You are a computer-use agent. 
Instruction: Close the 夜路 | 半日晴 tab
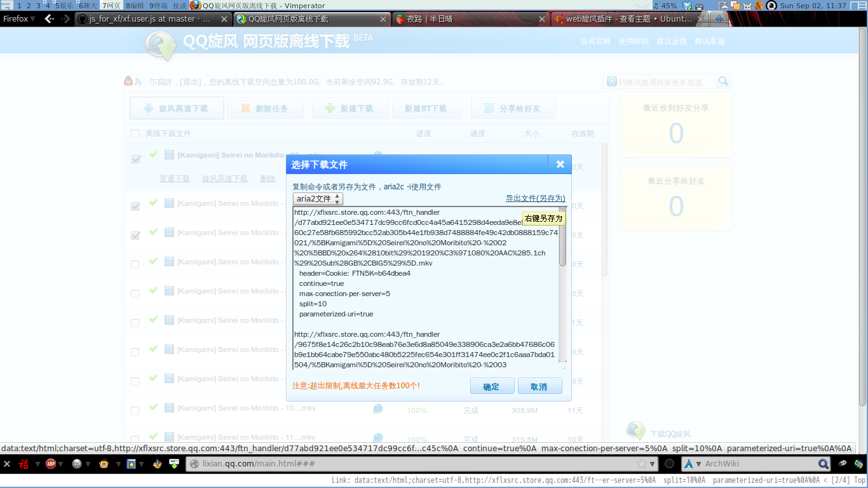(x=542, y=19)
